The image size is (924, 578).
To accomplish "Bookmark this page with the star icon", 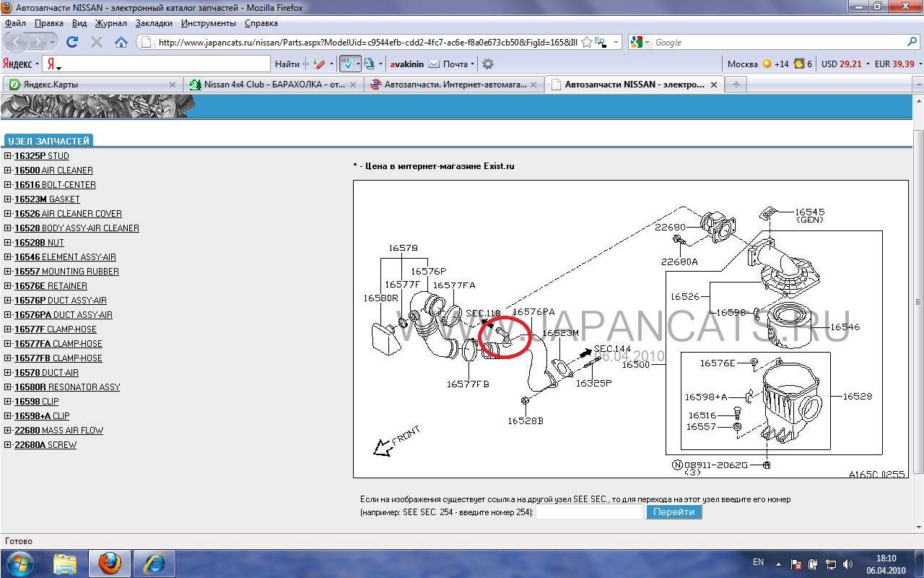I will [587, 42].
